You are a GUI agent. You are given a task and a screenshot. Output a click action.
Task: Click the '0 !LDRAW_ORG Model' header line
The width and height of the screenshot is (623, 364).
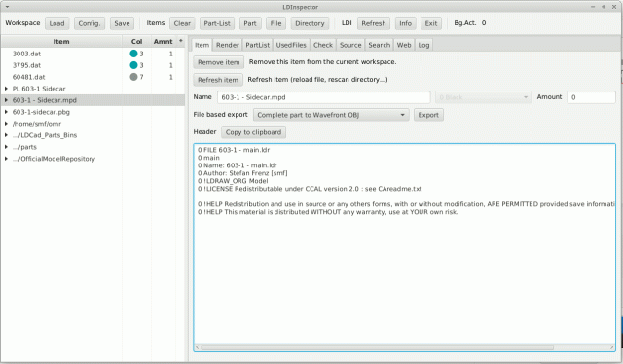coord(233,181)
